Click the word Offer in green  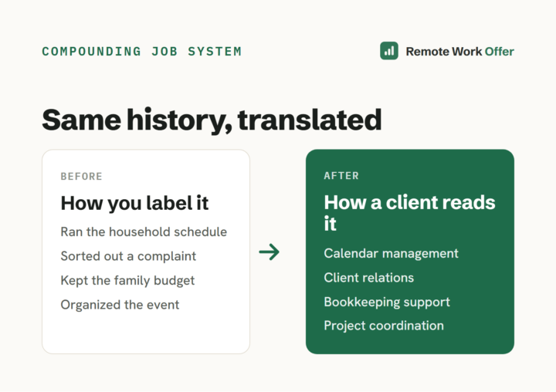click(x=500, y=52)
